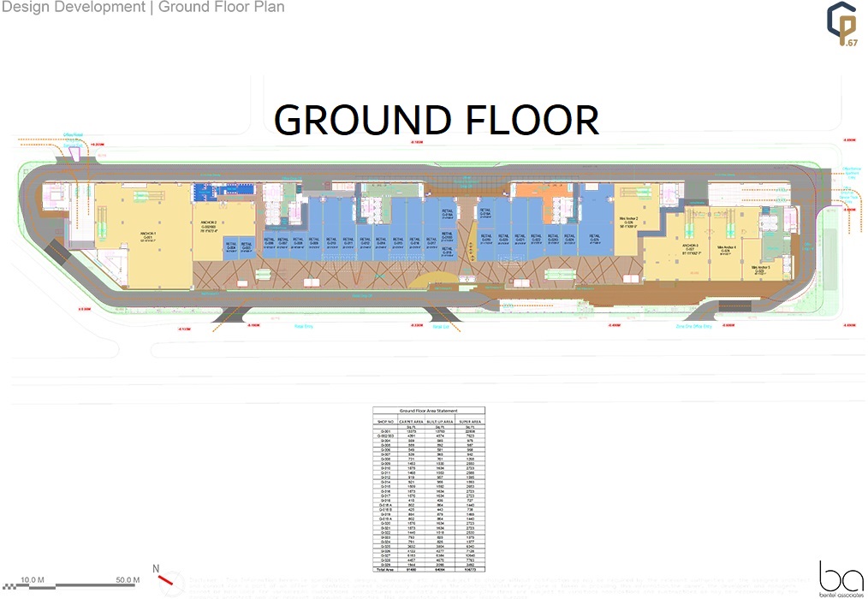This screenshot has height=599, width=868.
Task: Click the SUPER AREA column header
Action: coord(468,421)
